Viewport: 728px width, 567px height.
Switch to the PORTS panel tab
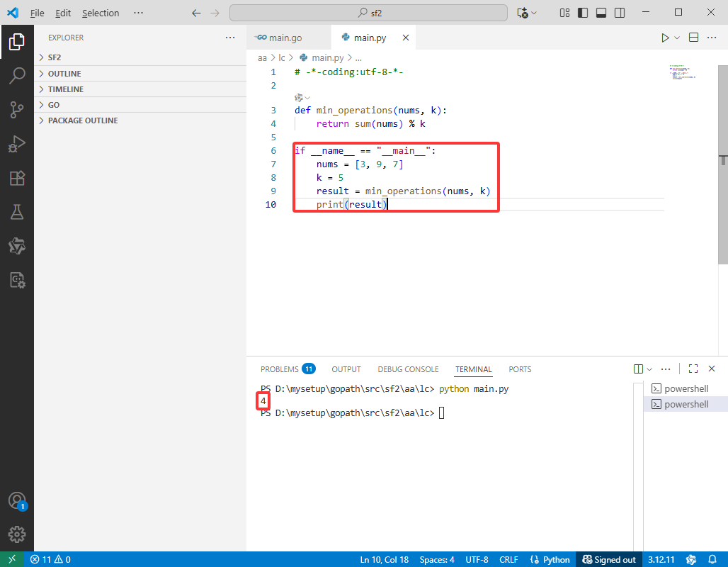tap(520, 369)
